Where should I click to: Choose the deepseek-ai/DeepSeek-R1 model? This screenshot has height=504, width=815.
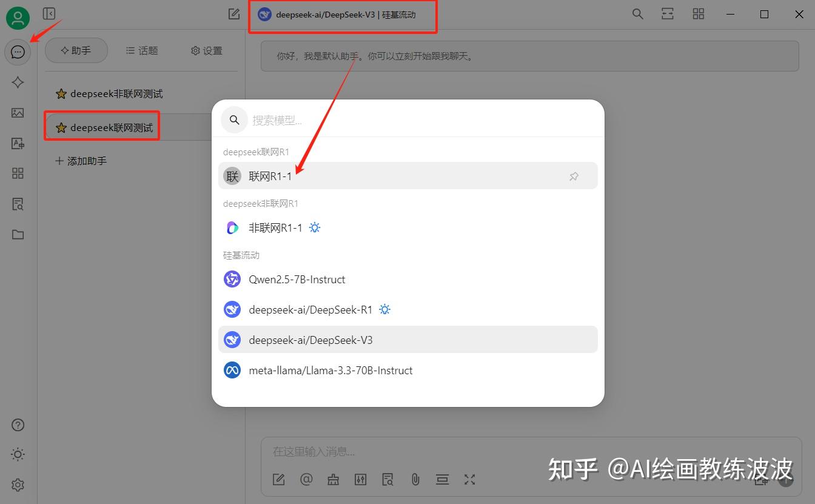[408, 310]
